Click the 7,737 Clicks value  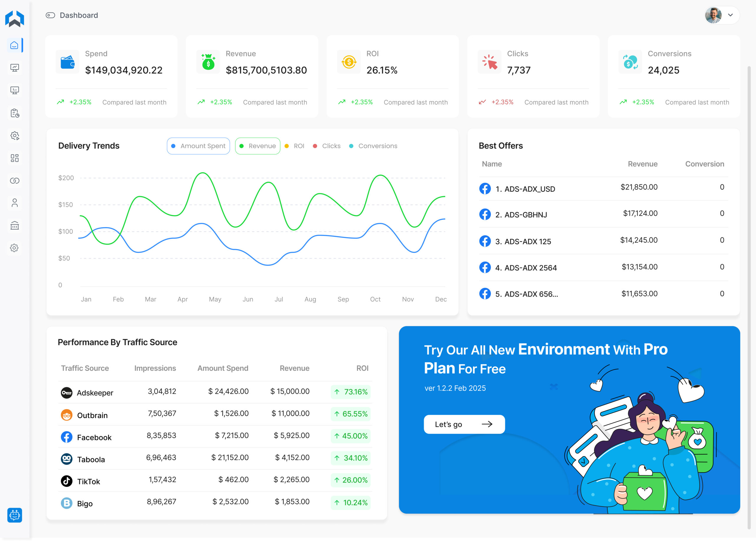coord(519,70)
